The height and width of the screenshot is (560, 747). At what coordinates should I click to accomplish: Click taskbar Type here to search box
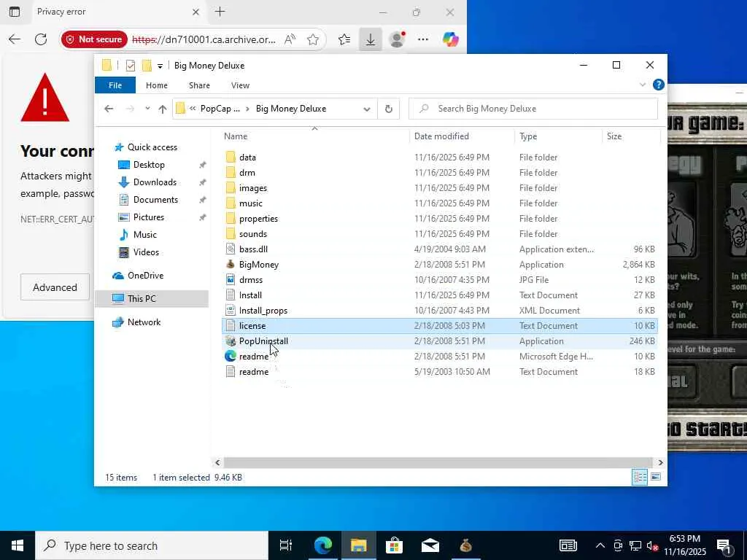coord(152,545)
